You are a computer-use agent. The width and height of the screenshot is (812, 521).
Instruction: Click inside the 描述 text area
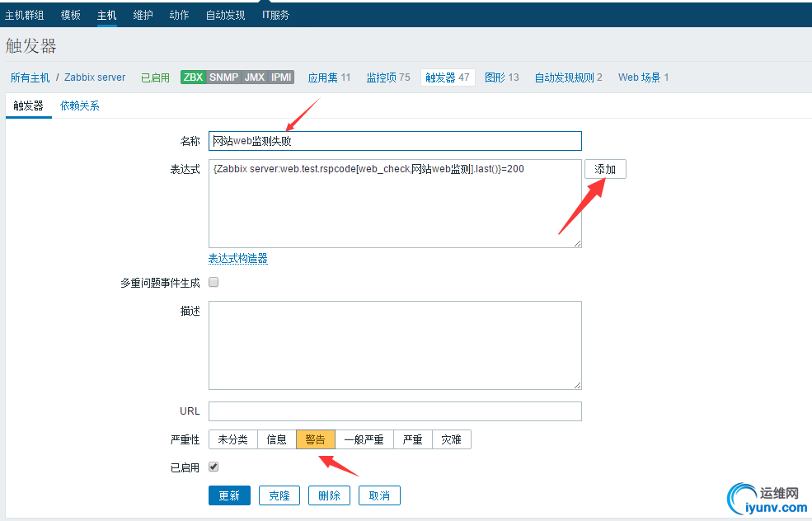pos(395,345)
